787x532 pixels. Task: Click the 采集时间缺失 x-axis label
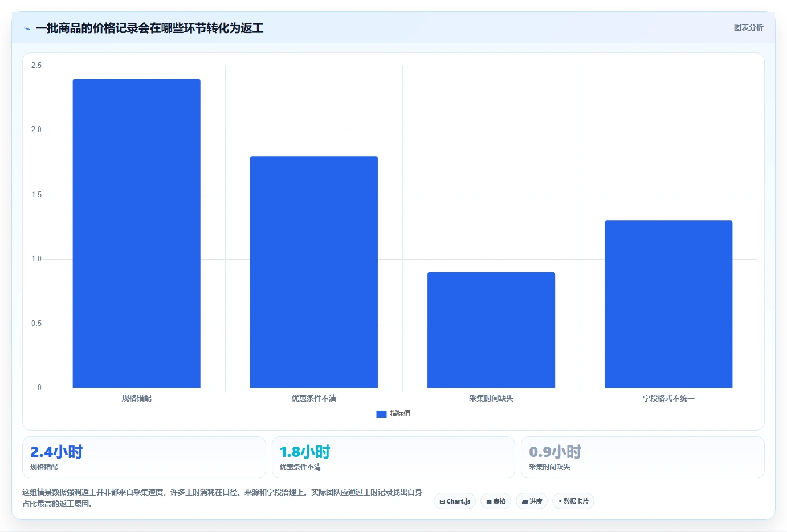pos(491,398)
